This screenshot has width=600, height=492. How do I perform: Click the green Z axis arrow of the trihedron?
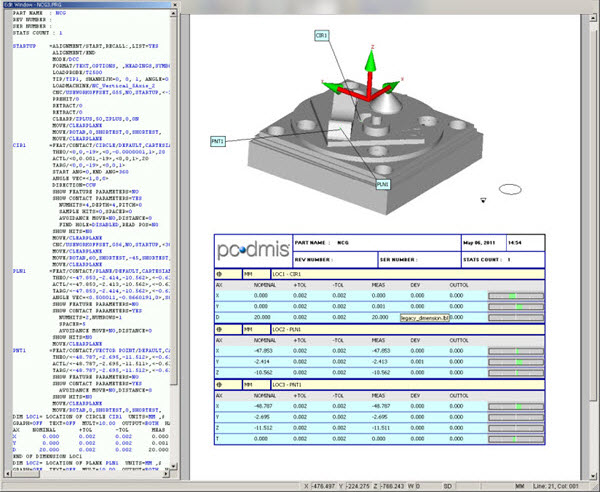[369, 63]
